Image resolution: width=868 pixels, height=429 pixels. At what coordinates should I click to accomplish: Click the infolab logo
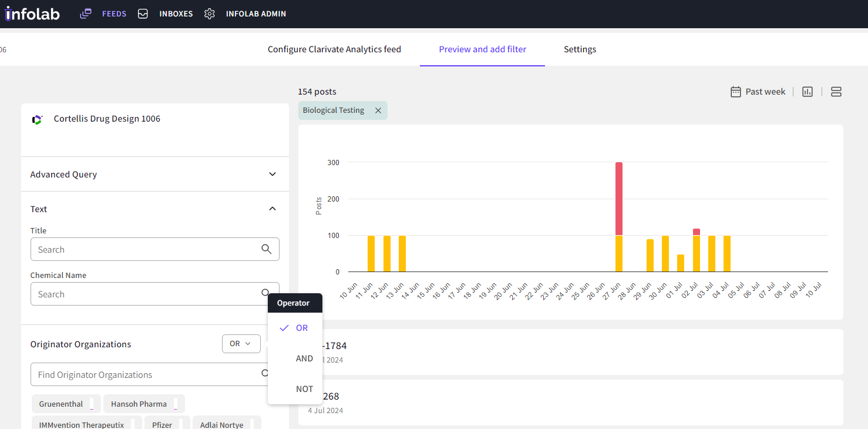pos(33,14)
